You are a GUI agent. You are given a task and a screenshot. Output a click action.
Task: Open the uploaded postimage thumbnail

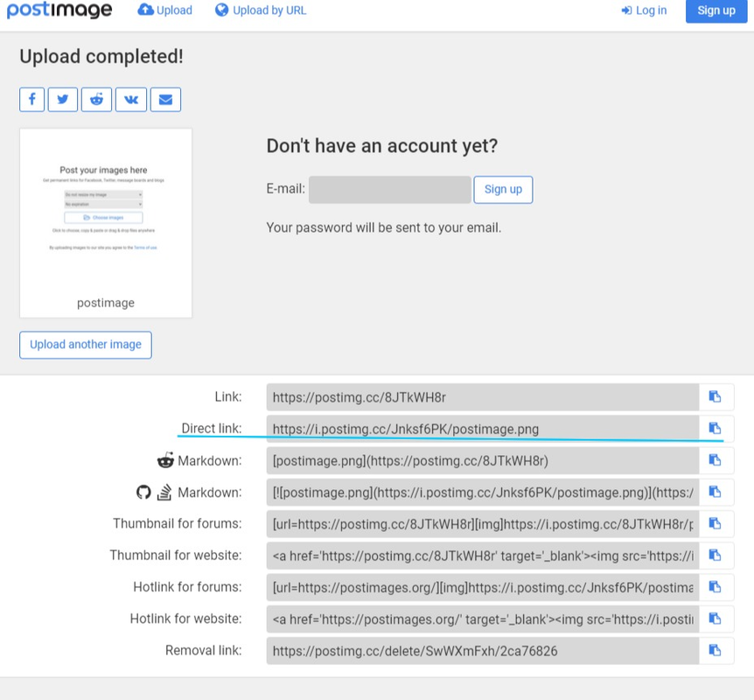point(106,223)
